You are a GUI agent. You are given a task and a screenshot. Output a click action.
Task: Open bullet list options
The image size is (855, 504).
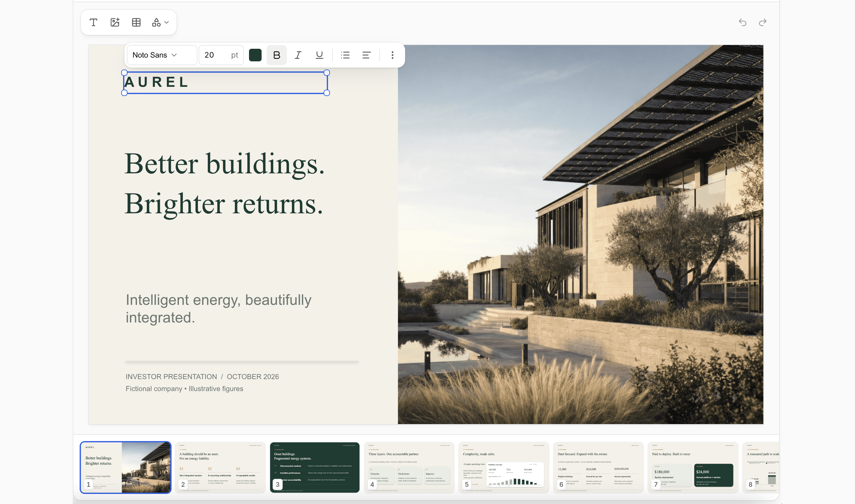pos(345,55)
